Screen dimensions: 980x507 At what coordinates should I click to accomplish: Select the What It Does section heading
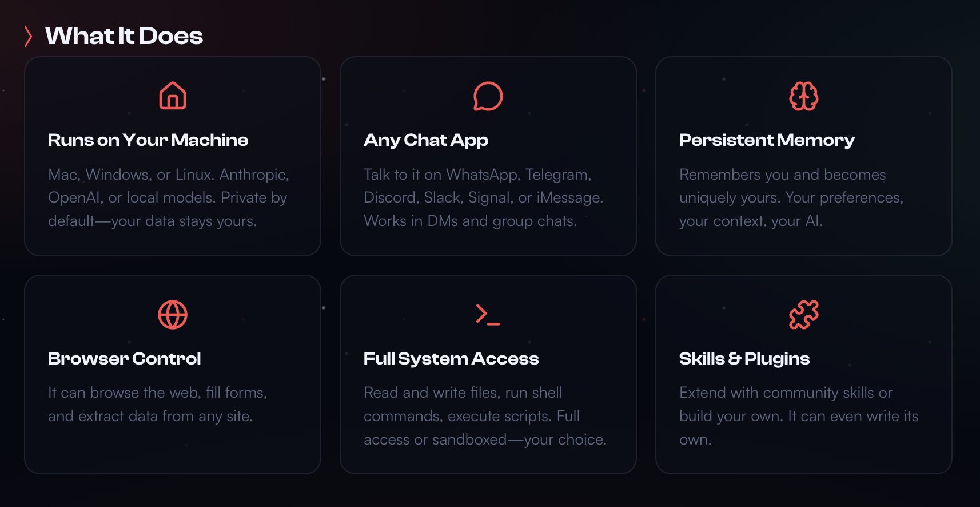pos(124,36)
